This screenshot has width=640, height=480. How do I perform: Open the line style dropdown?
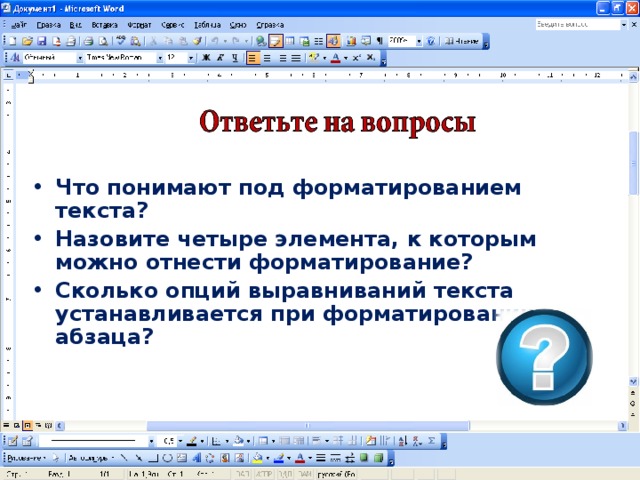point(151,441)
